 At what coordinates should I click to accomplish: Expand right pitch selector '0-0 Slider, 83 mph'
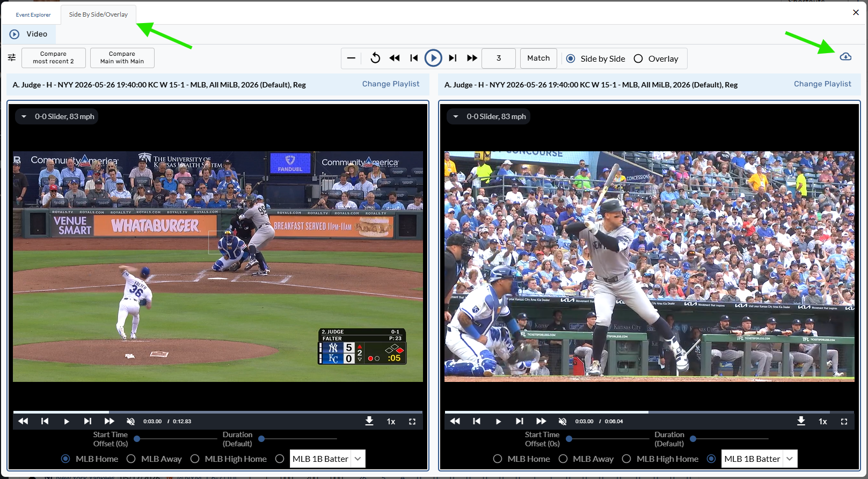pos(488,116)
